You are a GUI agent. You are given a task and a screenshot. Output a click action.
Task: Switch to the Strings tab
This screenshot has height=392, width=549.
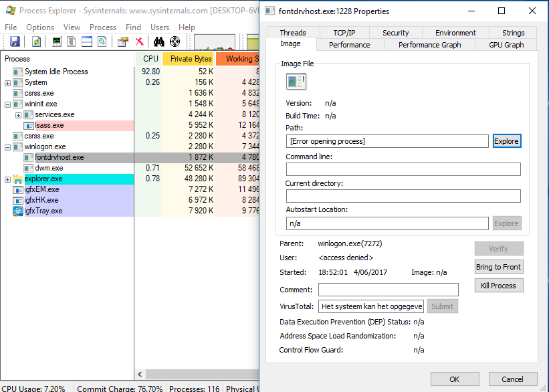[514, 33]
